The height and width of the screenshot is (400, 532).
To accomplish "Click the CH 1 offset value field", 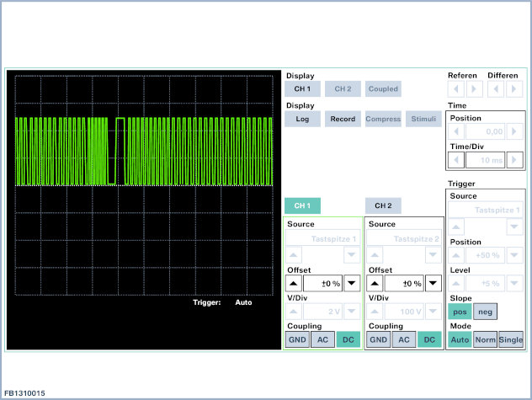I will (x=322, y=284).
